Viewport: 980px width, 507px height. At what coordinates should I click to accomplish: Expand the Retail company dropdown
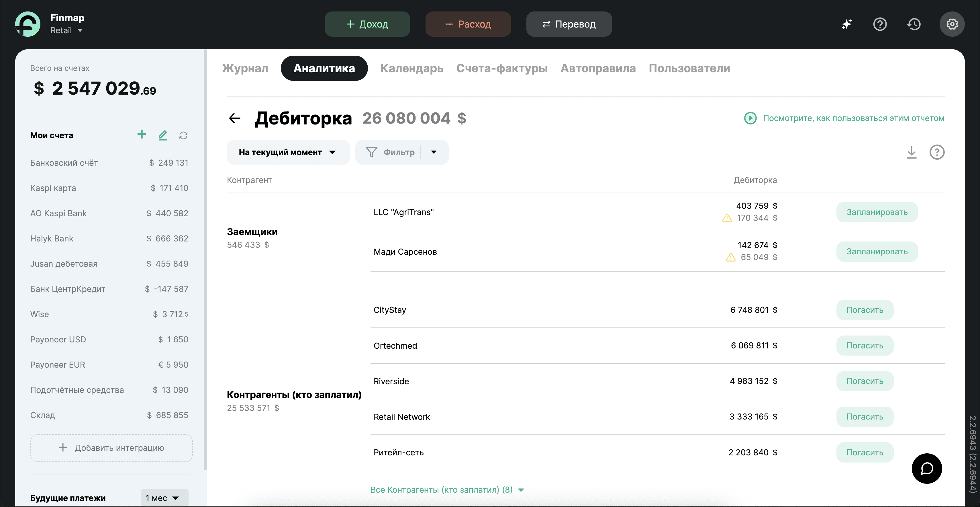click(x=67, y=30)
